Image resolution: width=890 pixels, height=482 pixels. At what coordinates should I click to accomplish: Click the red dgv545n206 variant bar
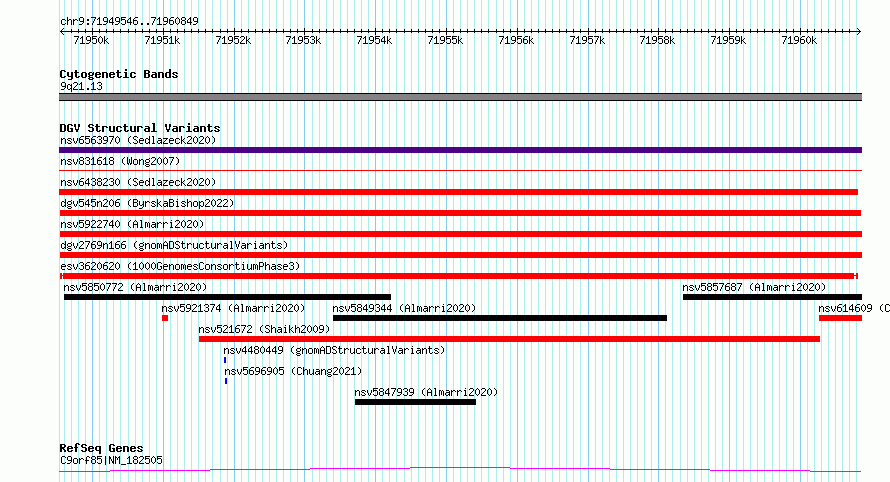(x=460, y=213)
